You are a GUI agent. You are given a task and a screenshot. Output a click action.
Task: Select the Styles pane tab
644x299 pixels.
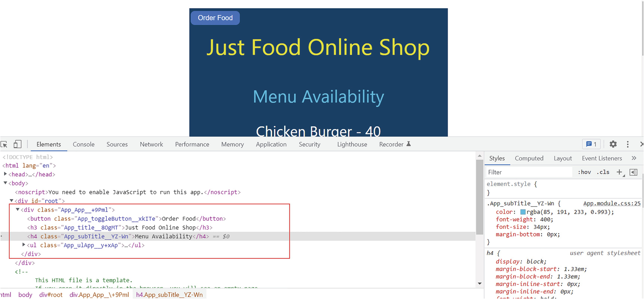(497, 158)
